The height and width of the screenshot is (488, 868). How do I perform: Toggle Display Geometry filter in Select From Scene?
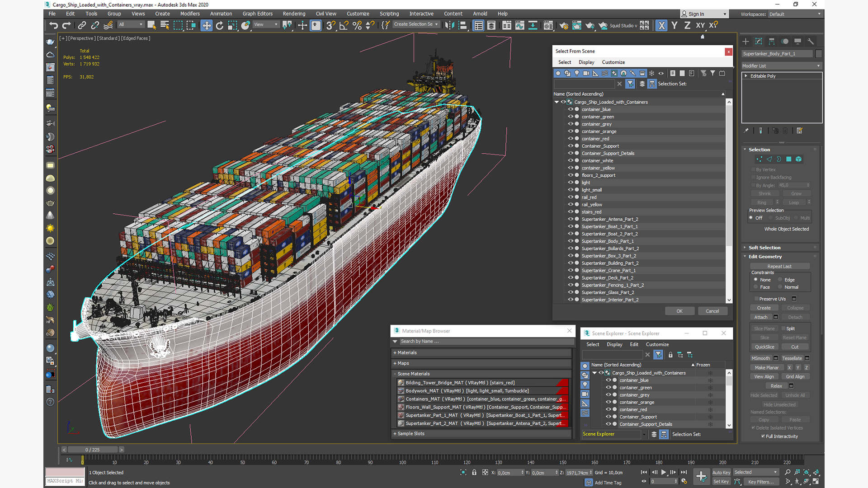(x=558, y=73)
